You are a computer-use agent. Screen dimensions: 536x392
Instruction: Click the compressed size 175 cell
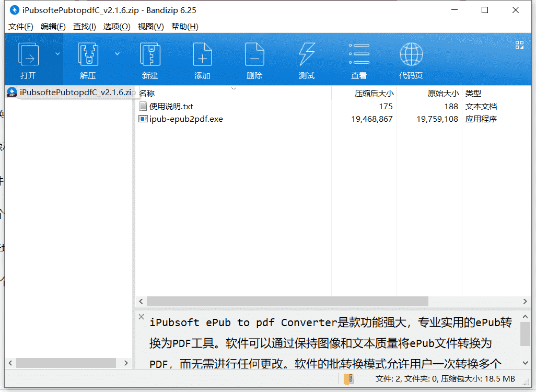click(386, 107)
